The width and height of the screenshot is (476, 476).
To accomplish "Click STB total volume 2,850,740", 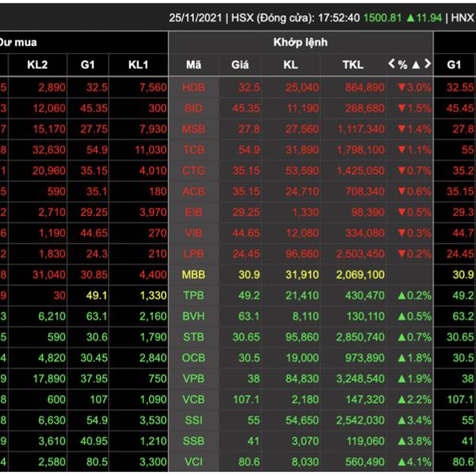I will click(x=360, y=337).
